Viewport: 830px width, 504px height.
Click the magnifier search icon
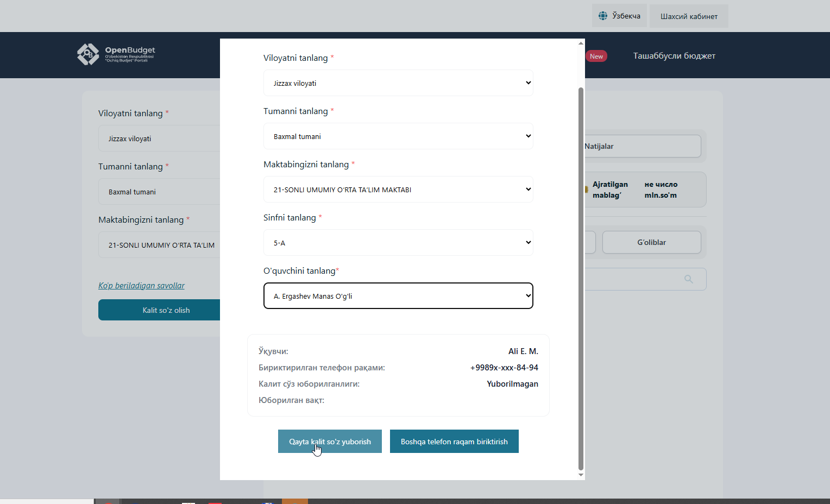coord(689,279)
